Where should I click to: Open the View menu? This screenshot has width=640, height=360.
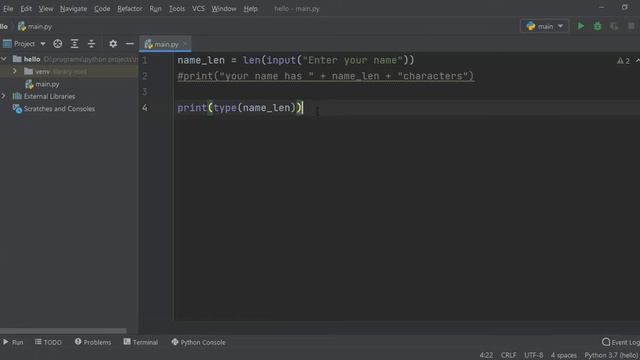point(46,9)
